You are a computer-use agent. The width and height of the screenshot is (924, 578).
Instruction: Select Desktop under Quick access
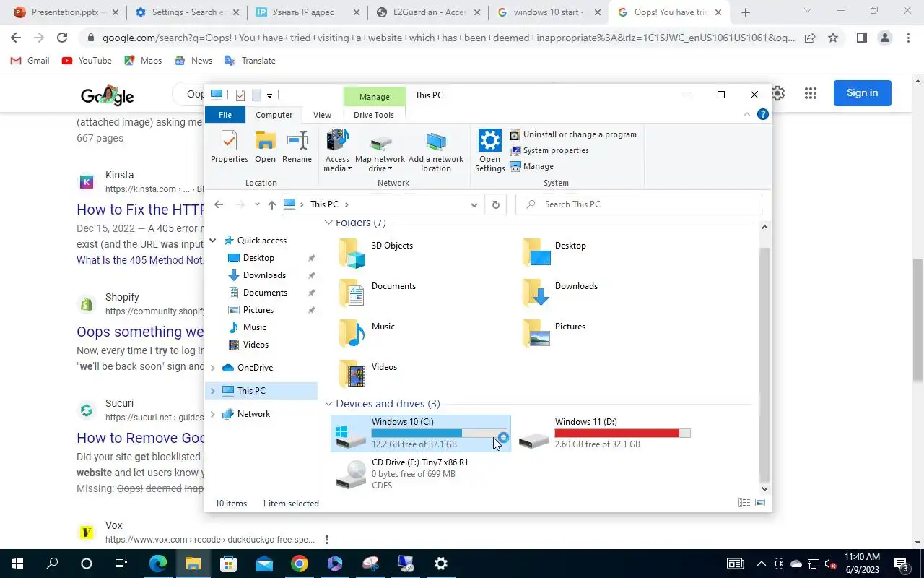click(x=258, y=258)
